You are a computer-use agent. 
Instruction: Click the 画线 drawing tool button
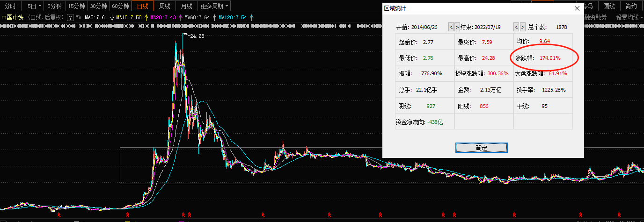click(609, 6)
